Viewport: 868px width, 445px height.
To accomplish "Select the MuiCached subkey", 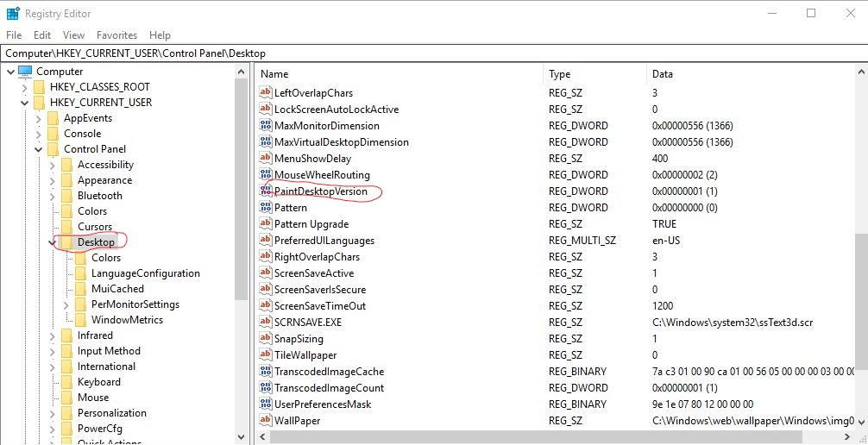I will (117, 288).
